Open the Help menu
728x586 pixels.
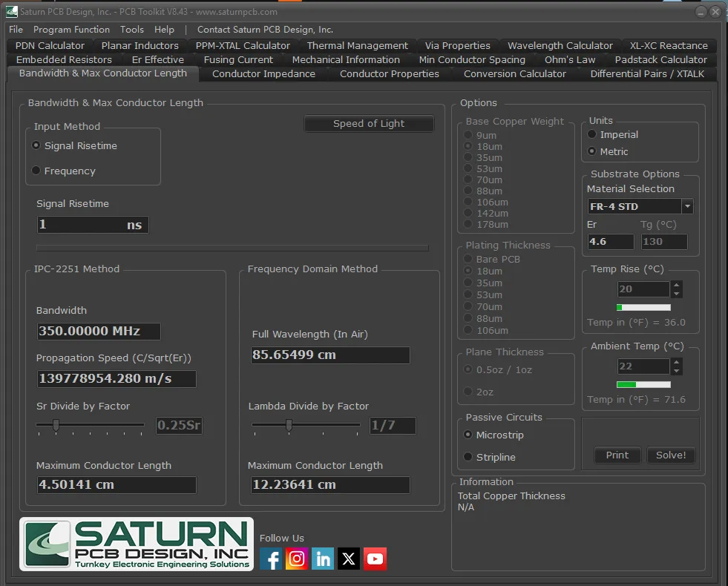(x=164, y=30)
